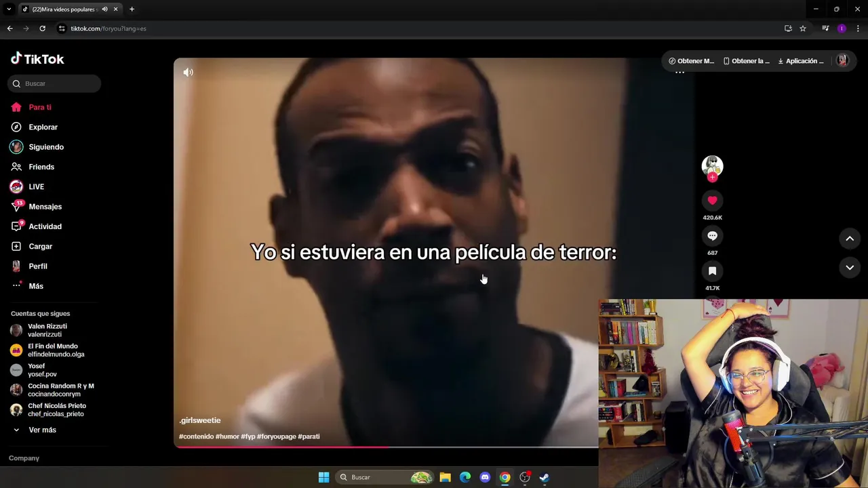Open Microsoft Edge from taskbar
This screenshot has height=488, width=868.
tap(465, 477)
